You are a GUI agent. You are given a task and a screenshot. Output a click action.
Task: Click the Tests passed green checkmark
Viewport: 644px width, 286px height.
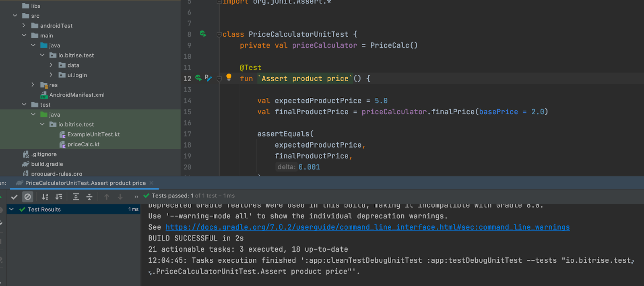(147, 195)
